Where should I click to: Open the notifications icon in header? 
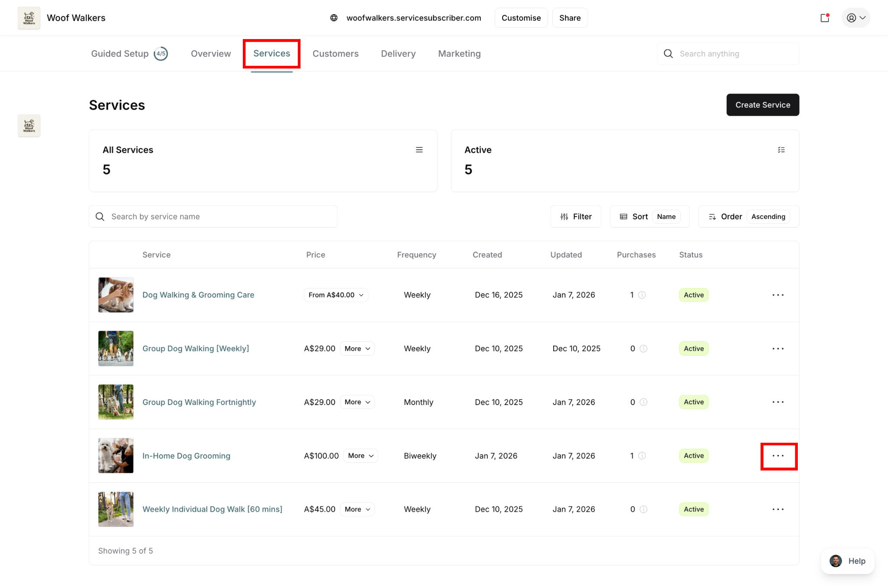[825, 18]
